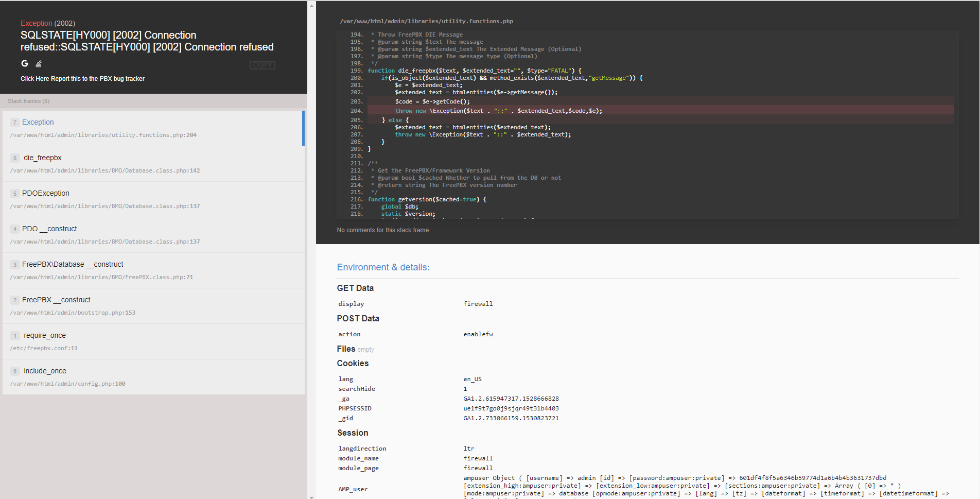Click the AMP_user session key
Screen dimensions: 980x499
coord(353,489)
